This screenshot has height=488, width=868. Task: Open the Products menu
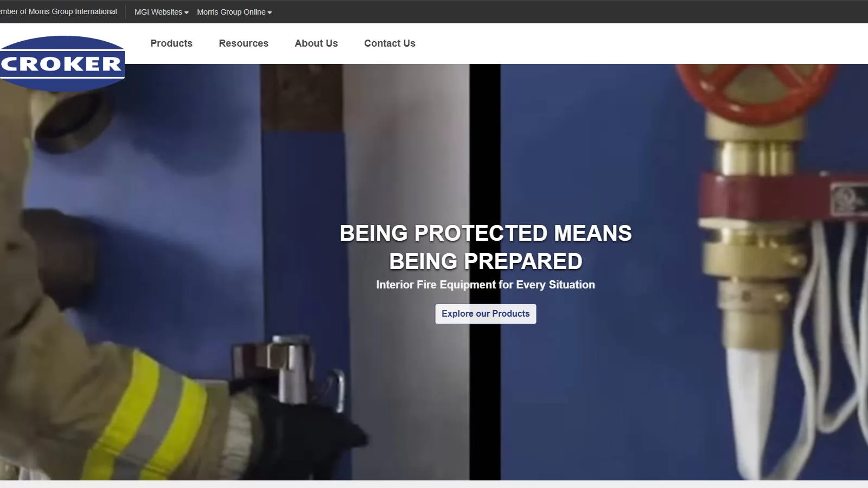pyautogui.click(x=171, y=43)
